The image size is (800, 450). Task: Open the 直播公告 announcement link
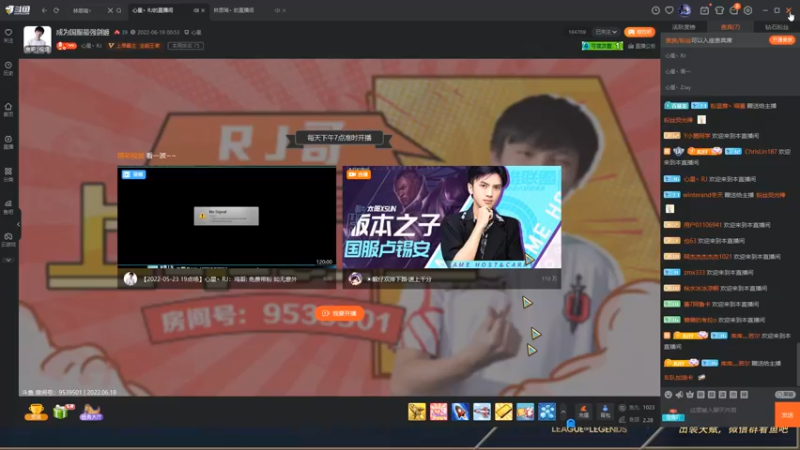(x=642, y=46)
